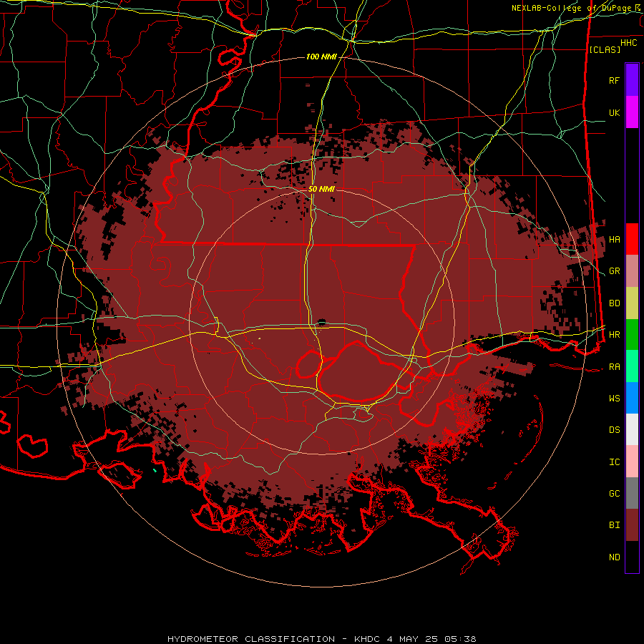Click the [CLAS] units label

605,49
